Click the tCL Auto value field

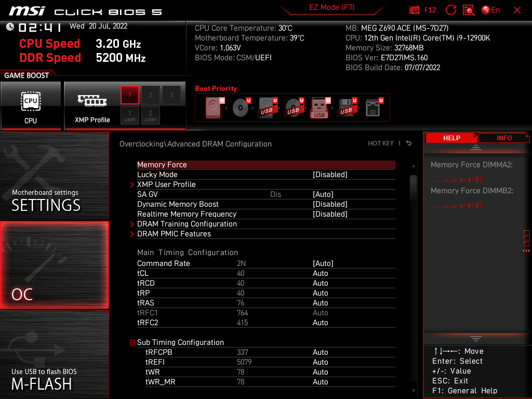[x=320, y=273]
